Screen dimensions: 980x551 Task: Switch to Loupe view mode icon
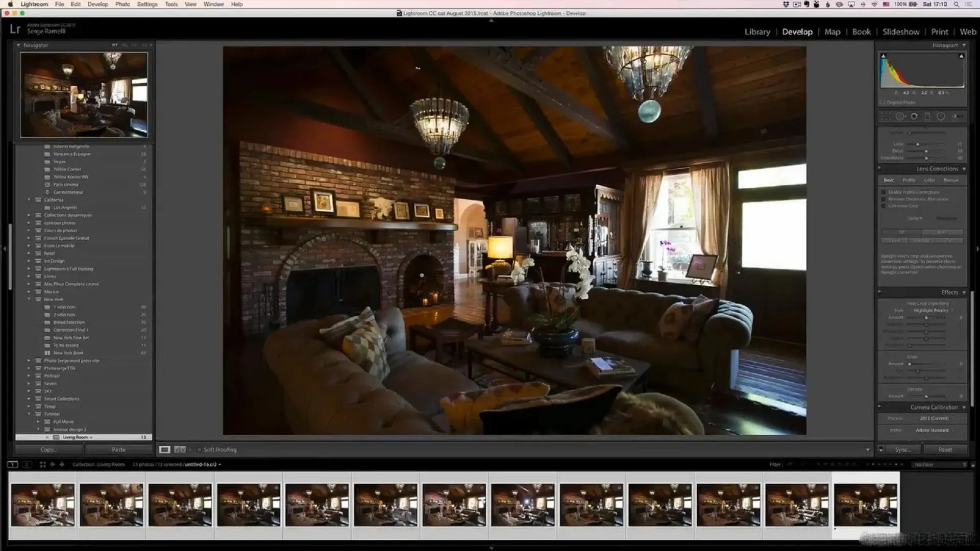point(164,449)
